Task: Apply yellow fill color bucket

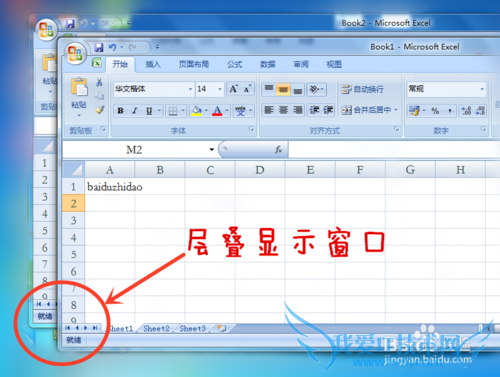Action: click(x=197, y=111)
